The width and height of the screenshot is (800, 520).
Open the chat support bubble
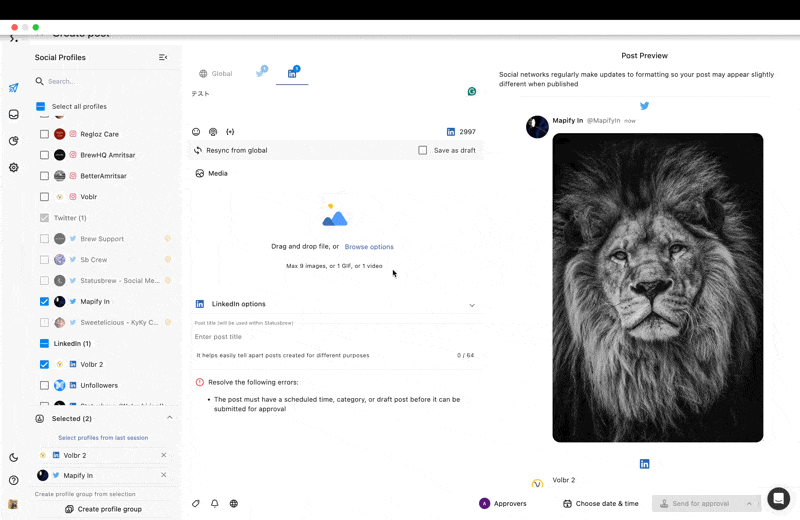(x=779, y=498)
